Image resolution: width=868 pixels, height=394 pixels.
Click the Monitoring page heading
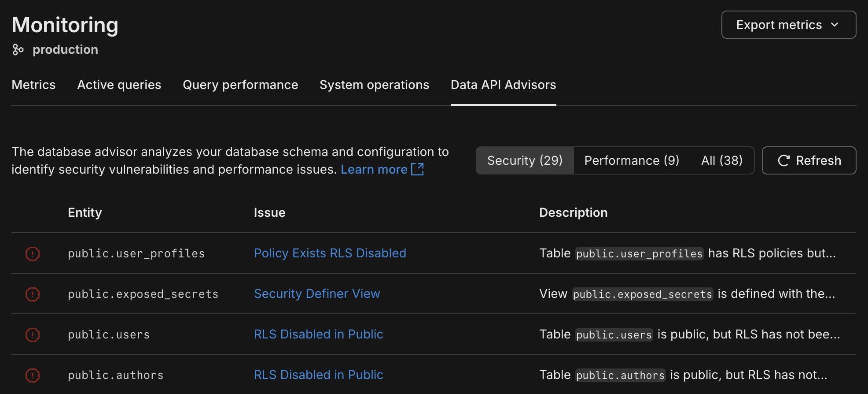click(65, 25)
